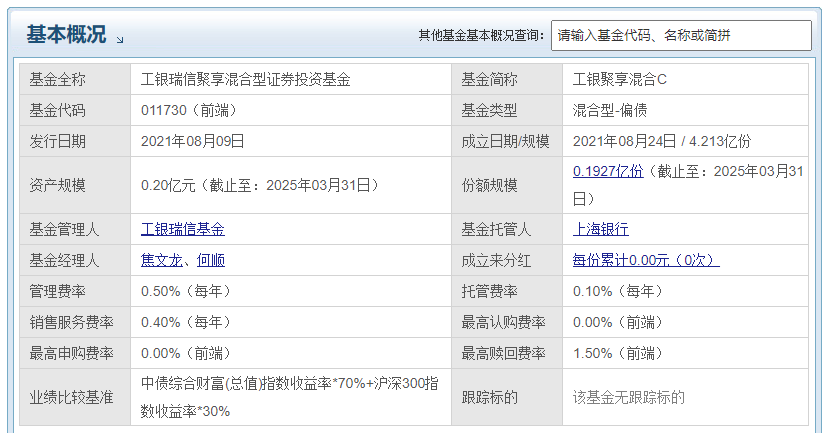Select the 基本概况 heading text

[x=66, y=35]
